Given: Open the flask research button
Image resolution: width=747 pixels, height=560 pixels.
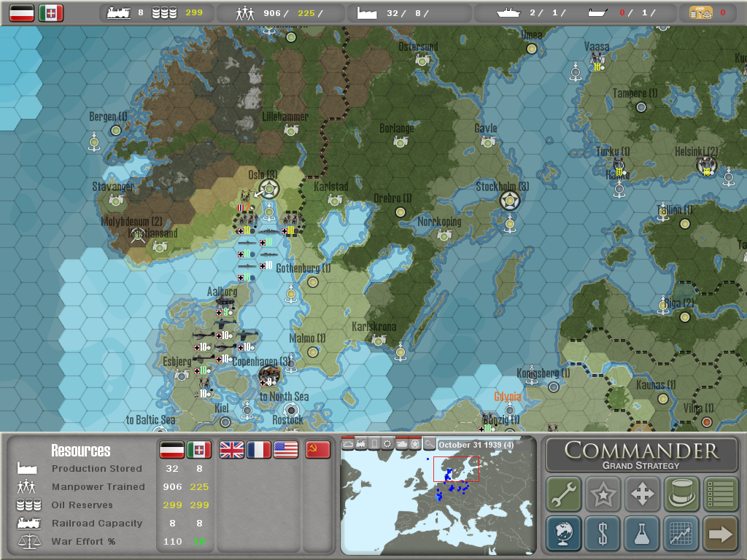Looking at the screenshot, I should 642,533.
